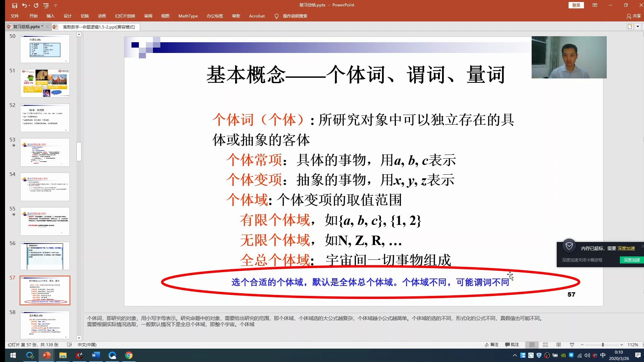Image resolution: width=644 pixels, height=362 pixels.
Task: Click the Slide Sorter view icon
Action: coord(545,344)
